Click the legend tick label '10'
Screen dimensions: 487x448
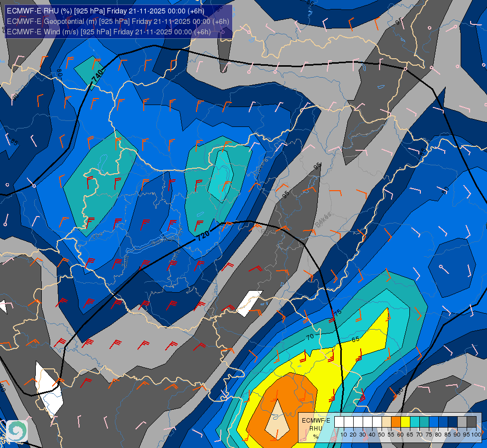pyautogui.click(x=344, y=435)
